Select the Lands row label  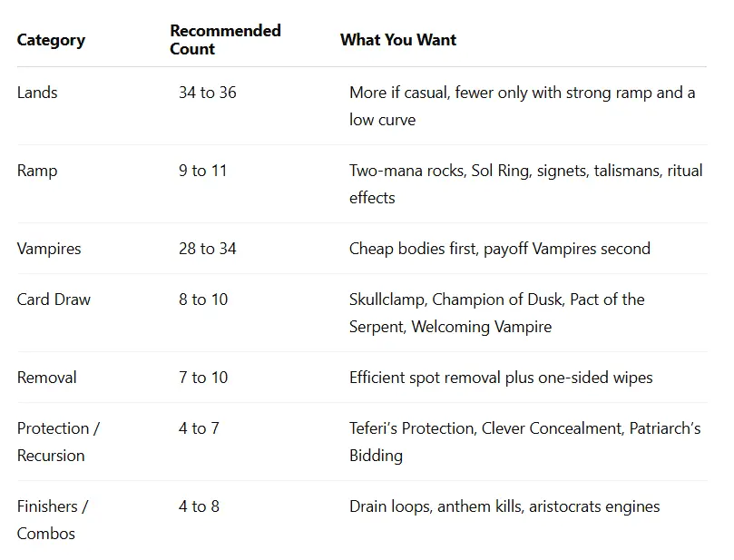point(37,93)
